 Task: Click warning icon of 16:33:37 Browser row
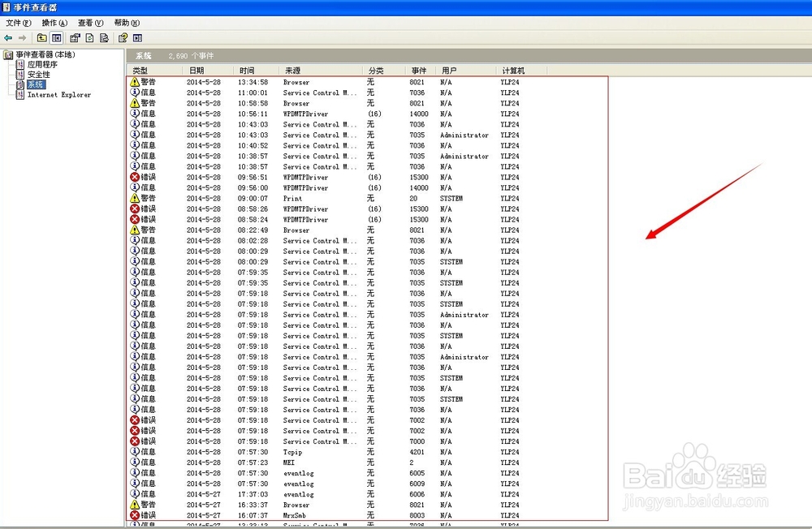(135, 505)
